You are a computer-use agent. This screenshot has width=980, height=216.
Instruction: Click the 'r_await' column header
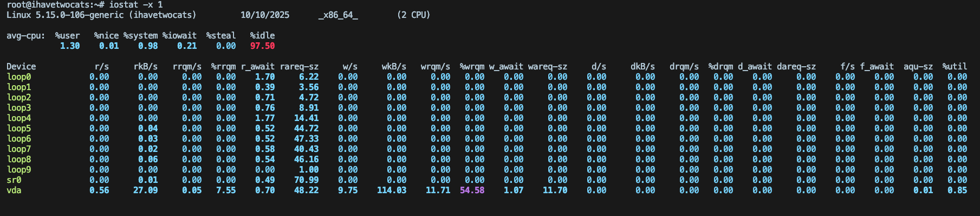coord(258,67)
